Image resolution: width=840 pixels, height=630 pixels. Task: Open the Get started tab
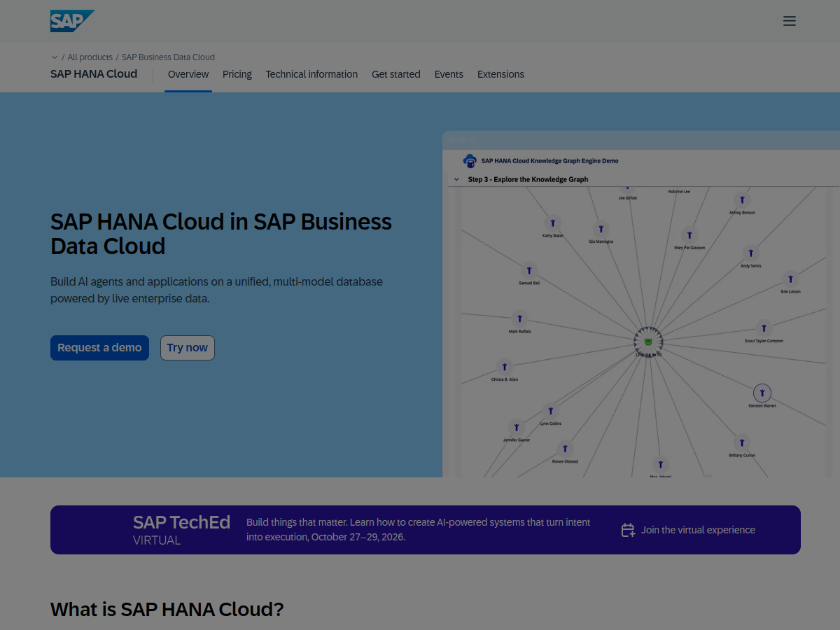(x=396, y=74)
